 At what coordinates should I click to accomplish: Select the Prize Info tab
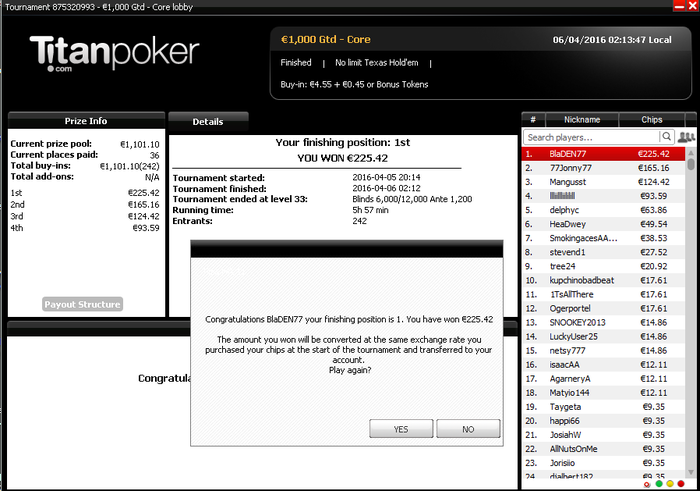click(x=86, y=121)
